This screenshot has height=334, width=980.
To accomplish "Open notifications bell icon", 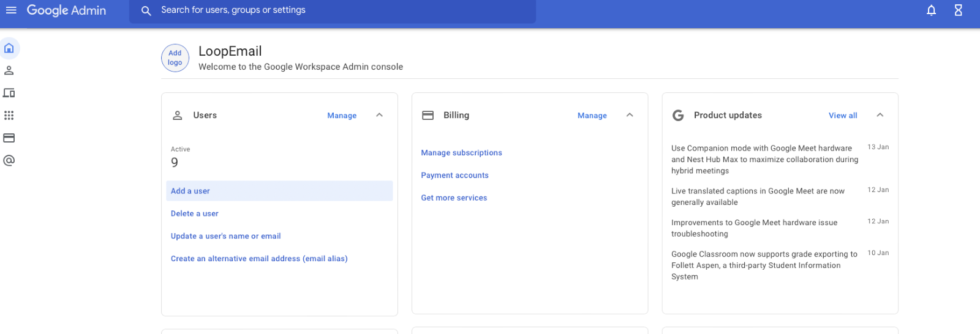I will pyautogui.click(x=931, y=10).
